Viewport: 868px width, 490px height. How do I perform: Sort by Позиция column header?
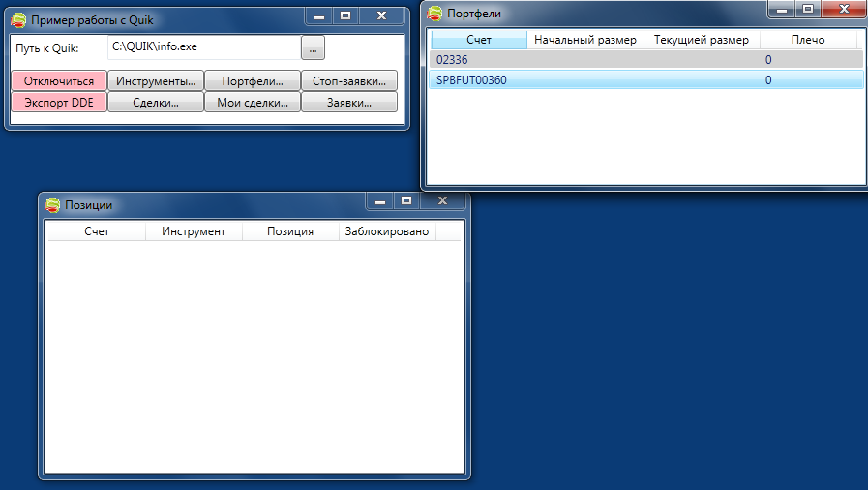(290, 231)
